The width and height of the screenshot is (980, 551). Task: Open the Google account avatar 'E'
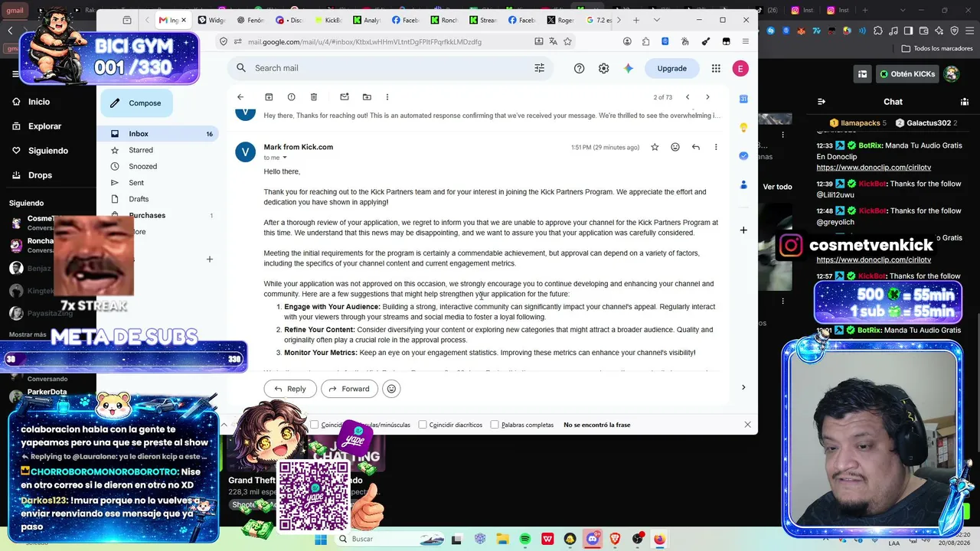[x=740, y=68]
